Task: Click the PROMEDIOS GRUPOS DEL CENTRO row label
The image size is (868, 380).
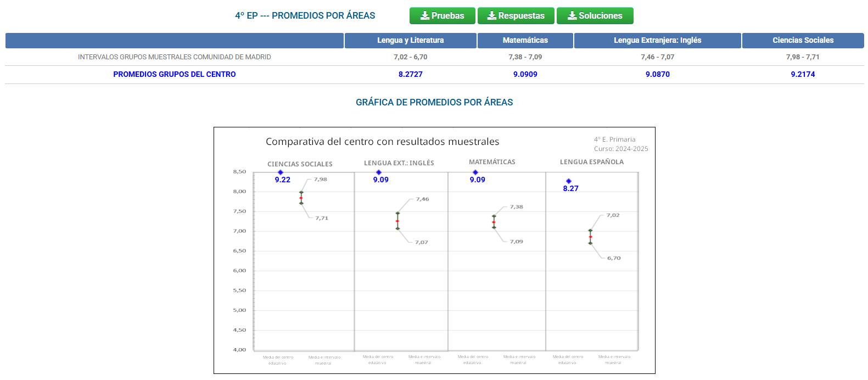Action: pos(175,74)
